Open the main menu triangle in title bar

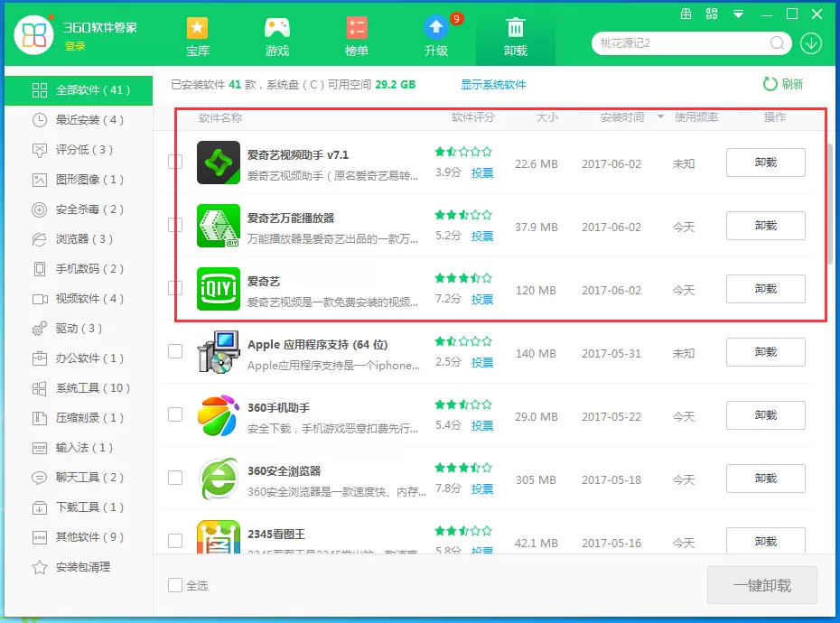pos(738,14)
